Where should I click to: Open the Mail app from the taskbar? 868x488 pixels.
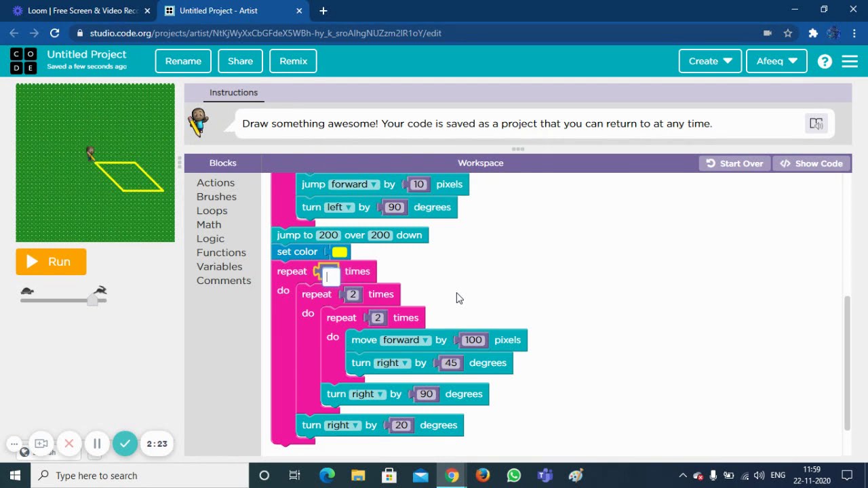coord(420,476)
